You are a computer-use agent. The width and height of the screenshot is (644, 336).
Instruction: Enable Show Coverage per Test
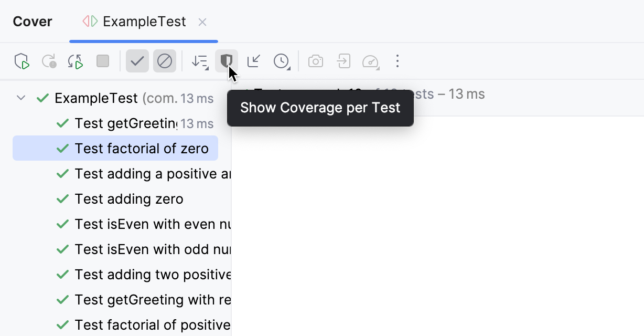(227, 61)
